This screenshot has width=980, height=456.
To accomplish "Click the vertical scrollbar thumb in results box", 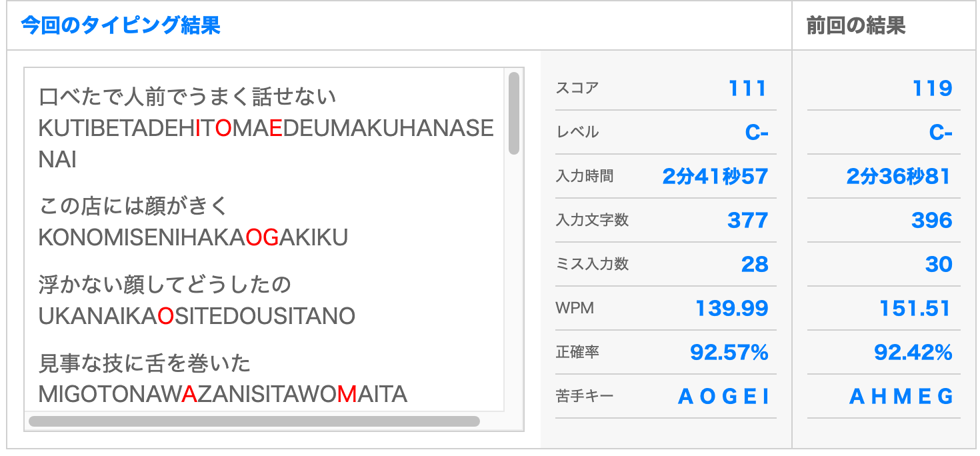I will click(x=513, y=113).
